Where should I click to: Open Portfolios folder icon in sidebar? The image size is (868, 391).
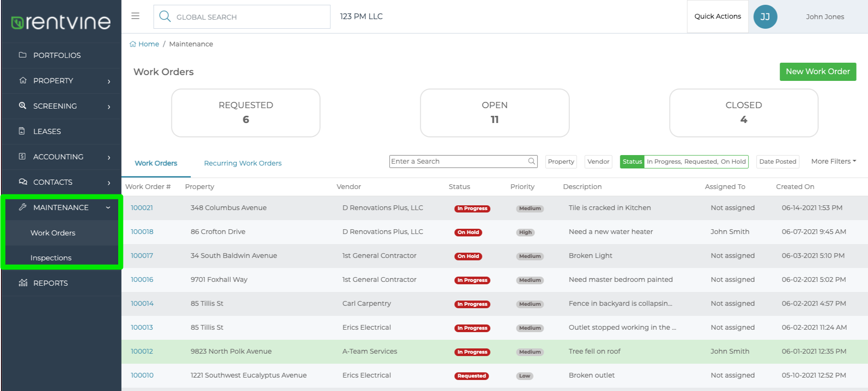click(22, 55)
